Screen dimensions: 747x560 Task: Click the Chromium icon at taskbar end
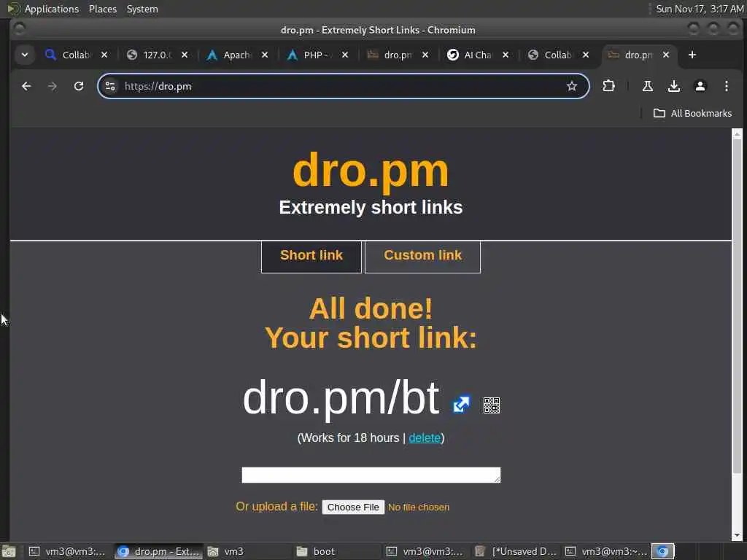point(662,551)
